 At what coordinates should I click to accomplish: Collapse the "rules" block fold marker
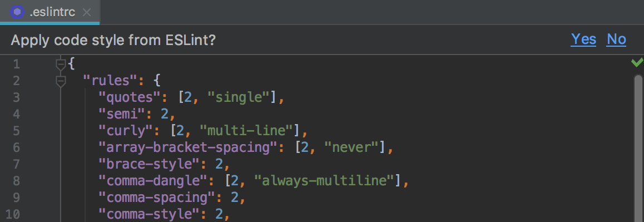(x=61, y=81)
